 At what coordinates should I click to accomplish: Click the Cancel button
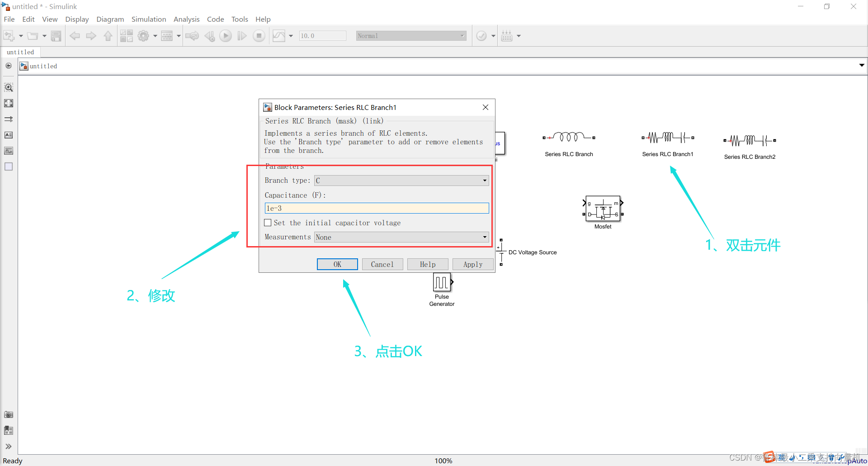[382, 264]
